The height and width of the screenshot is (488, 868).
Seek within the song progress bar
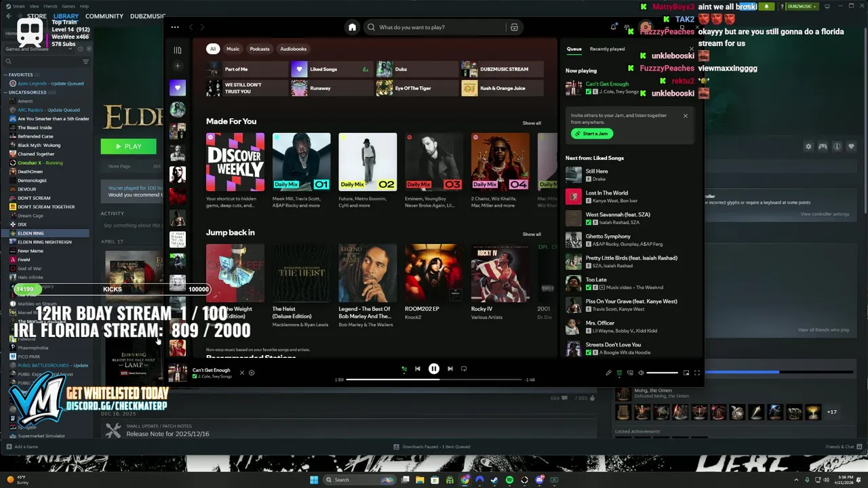click(434, 380)
